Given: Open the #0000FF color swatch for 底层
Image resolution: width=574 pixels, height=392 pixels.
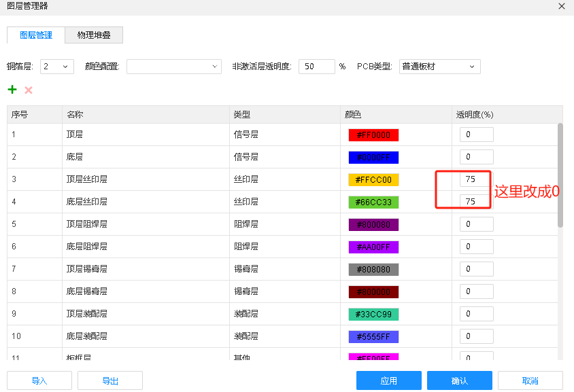Looking at the screenshot, I should [373, 157].
